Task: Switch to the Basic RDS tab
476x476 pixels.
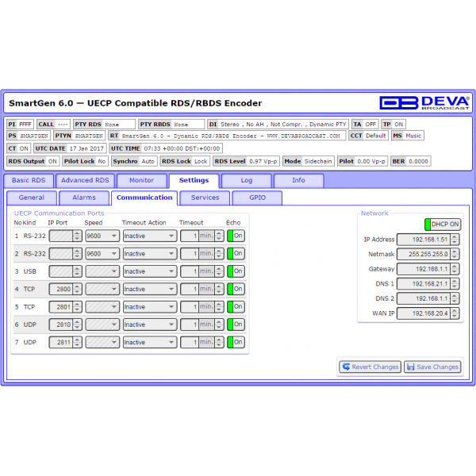Action: 29,181
